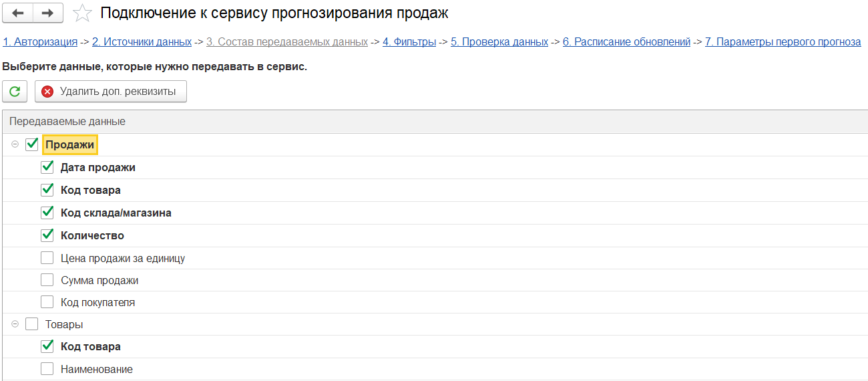Screen dimensions: 868x381
Task: Enable Цена продажи за единицу checkbox
Action: tap(47, 258)
